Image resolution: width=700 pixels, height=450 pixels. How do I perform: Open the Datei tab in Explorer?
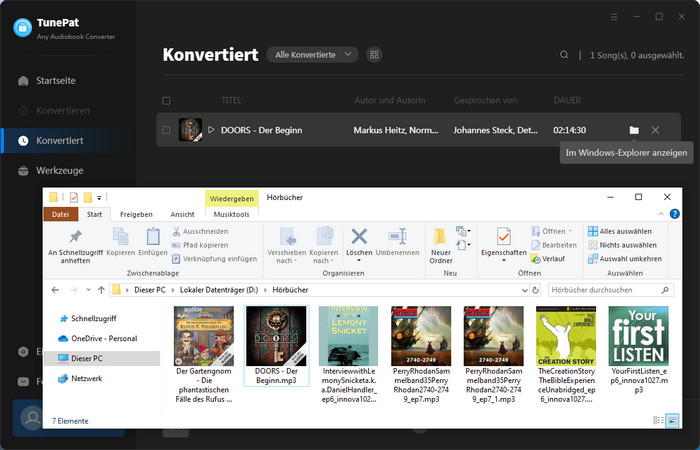coord(60,214)
